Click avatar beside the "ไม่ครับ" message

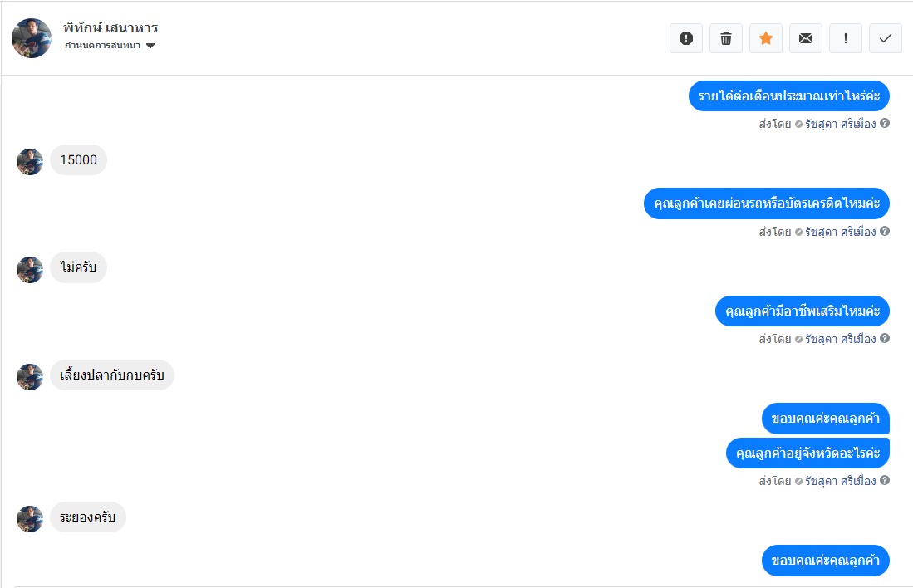click(30, 269)
